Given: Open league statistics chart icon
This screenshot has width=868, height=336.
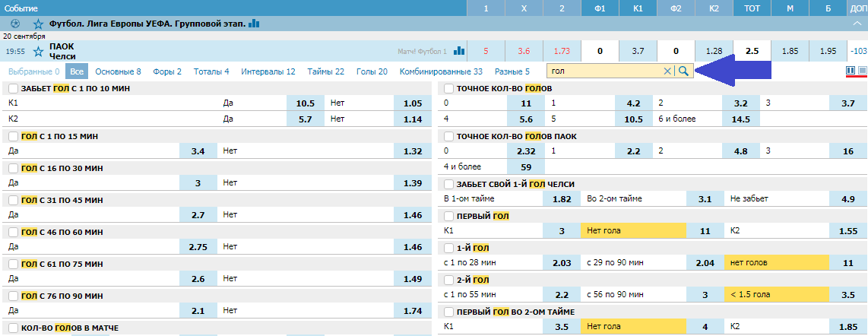Looking at the screenshot, I should [254, 24].
